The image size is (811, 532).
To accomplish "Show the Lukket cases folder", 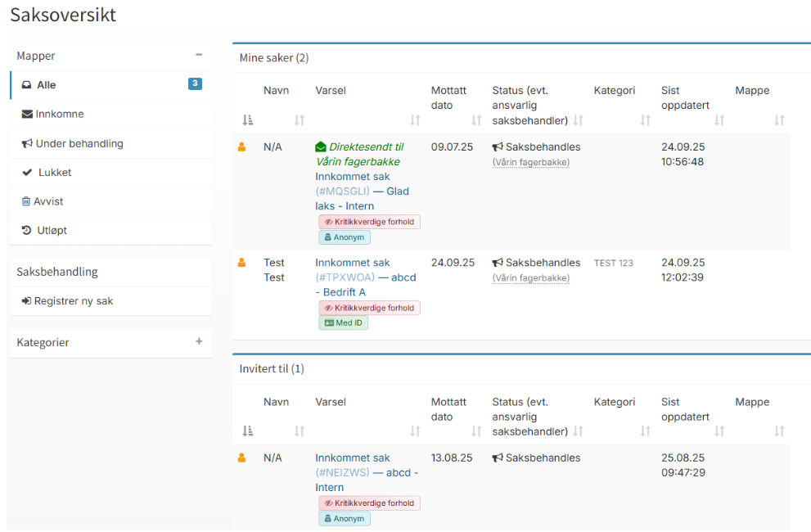I will pos(55,173).
